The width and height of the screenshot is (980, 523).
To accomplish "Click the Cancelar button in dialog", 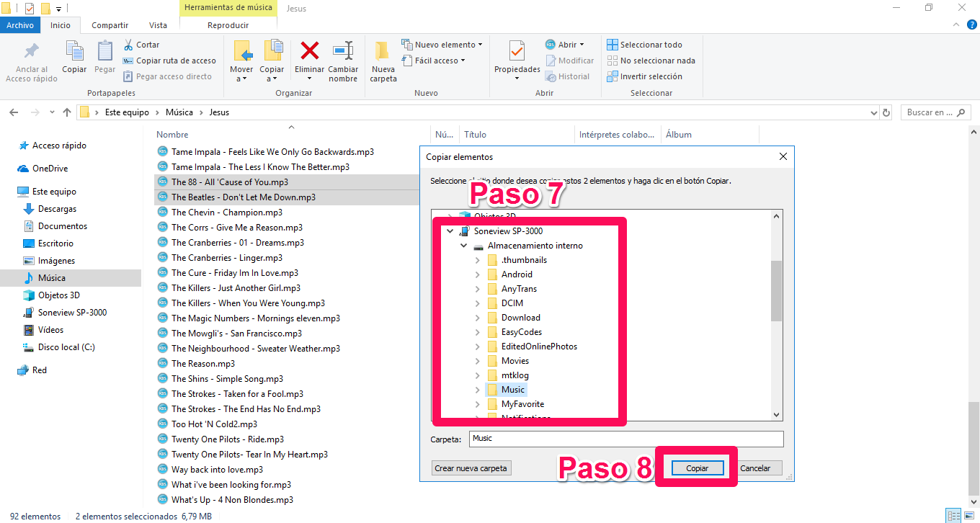I will tap(755, 468).
